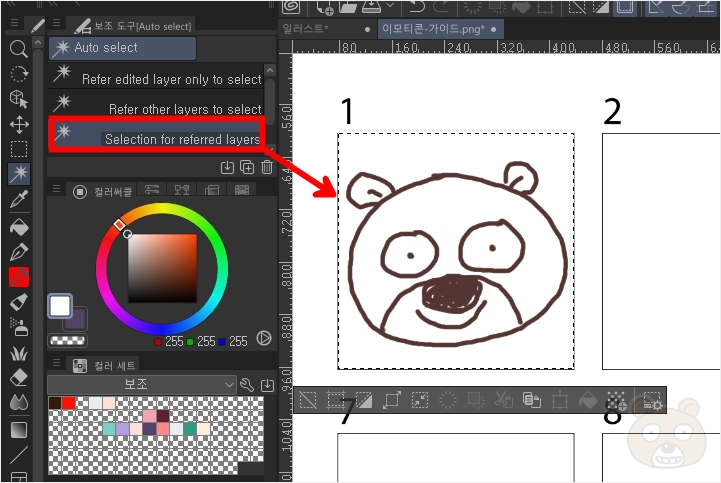Select the Gradient tool
Screen dimensions: 721x483
point(19,430)
